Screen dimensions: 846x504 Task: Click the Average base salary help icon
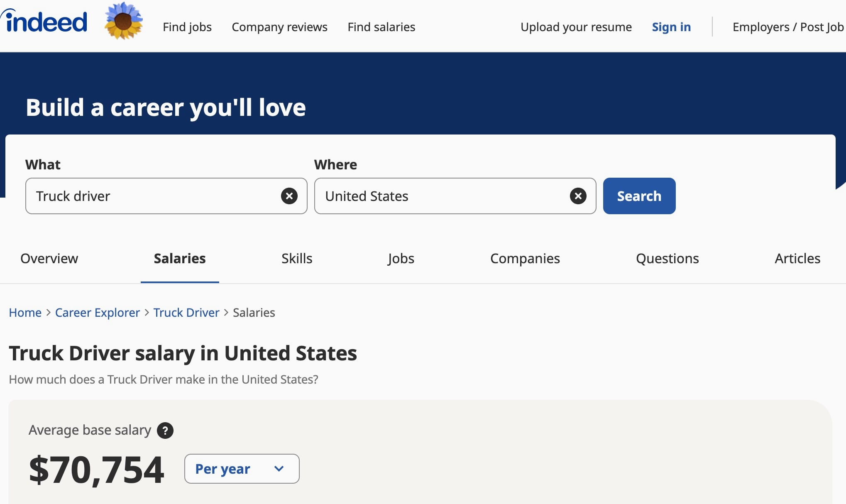[165, 431]
